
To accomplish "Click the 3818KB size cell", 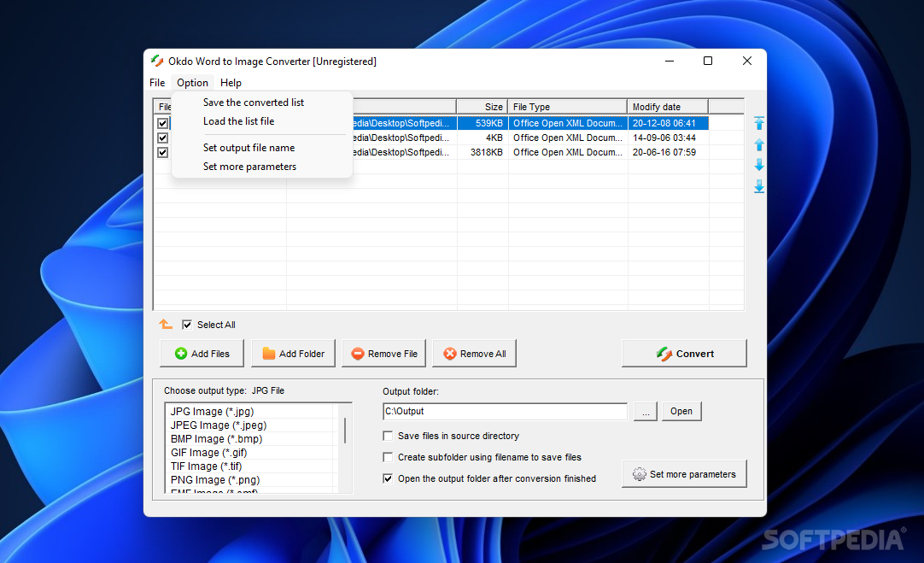I will pyautogui.click(x=482, y=152).
